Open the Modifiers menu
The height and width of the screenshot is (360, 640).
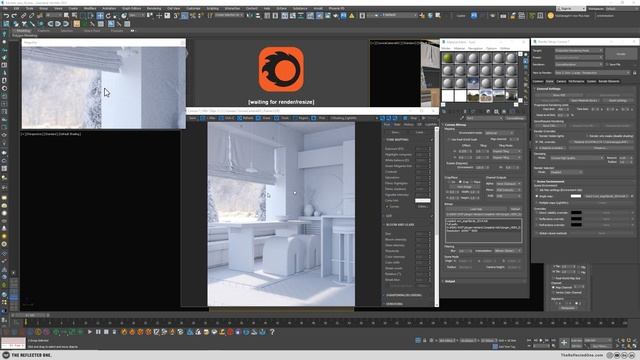pyautogui.click(x=90, y=8)
